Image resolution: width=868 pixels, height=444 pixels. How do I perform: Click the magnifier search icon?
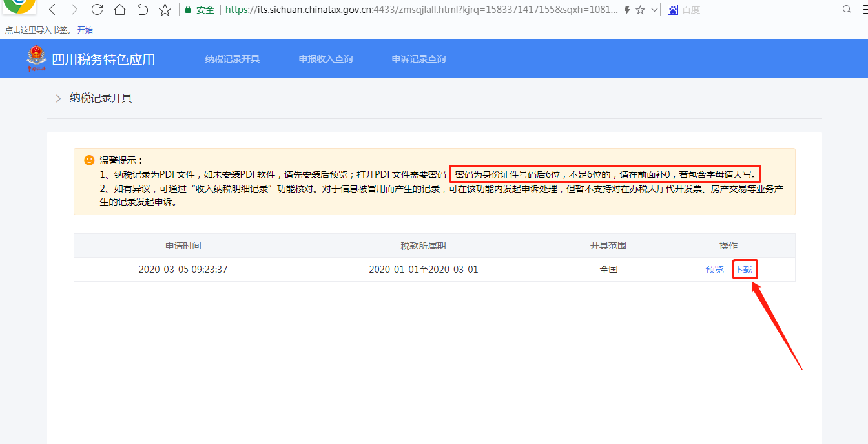pos(847,10)
